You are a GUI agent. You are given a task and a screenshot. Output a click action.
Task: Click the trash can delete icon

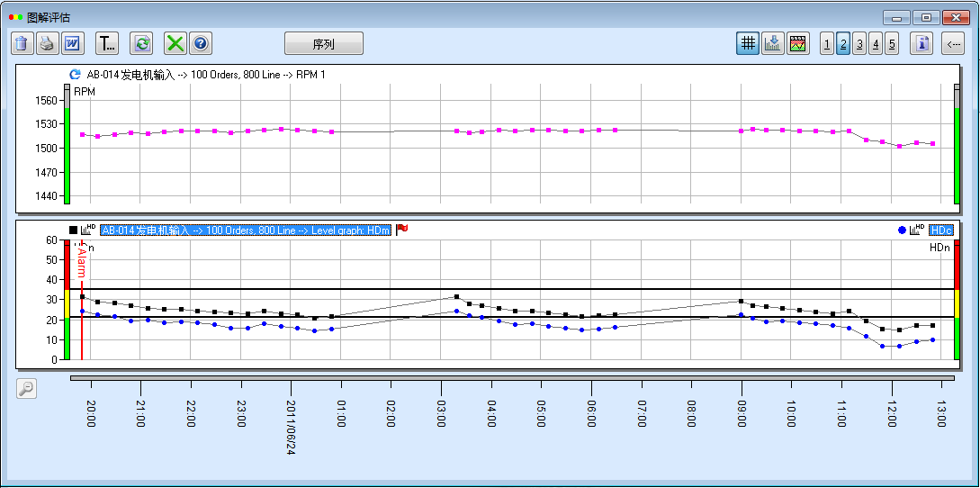[22, 43]
